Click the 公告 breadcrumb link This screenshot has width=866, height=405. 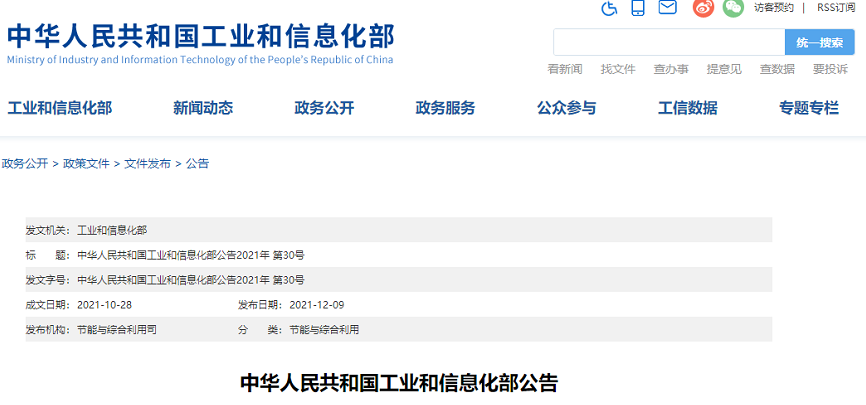197,164
